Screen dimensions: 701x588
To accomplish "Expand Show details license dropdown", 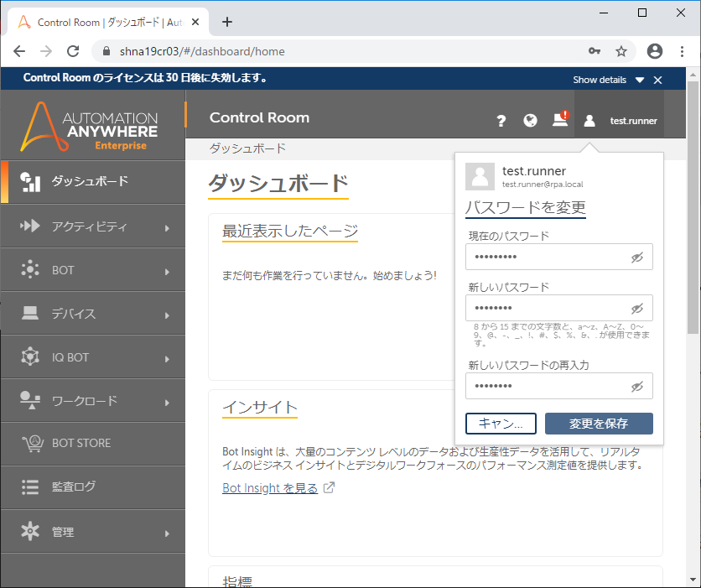I will pos(609,80).
